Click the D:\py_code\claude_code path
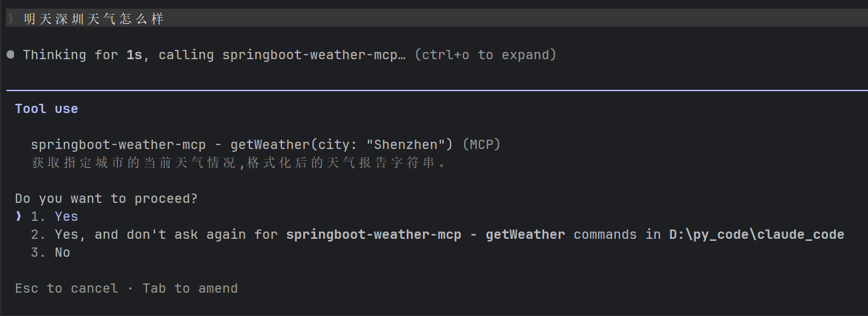 click(x=757, y=235)
